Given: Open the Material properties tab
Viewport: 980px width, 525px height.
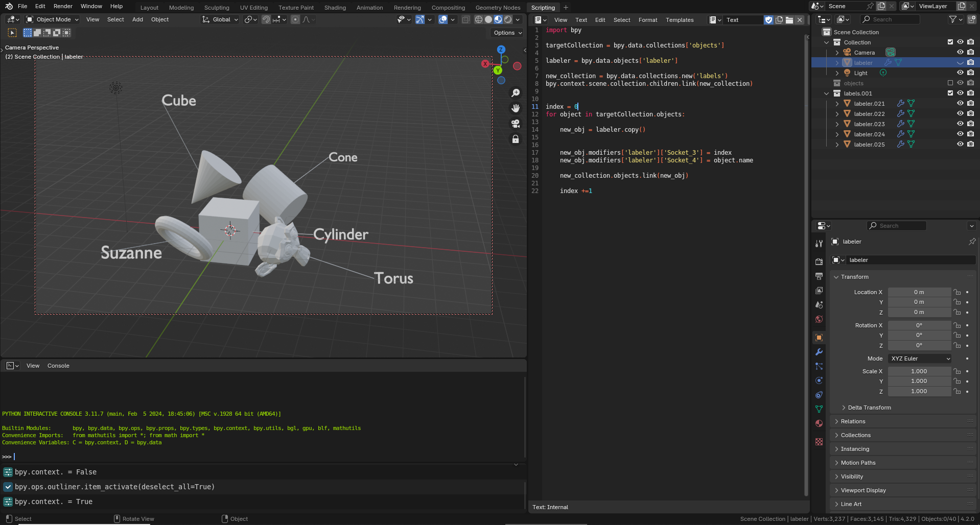Looking at the screenshot, I should 819,423.
